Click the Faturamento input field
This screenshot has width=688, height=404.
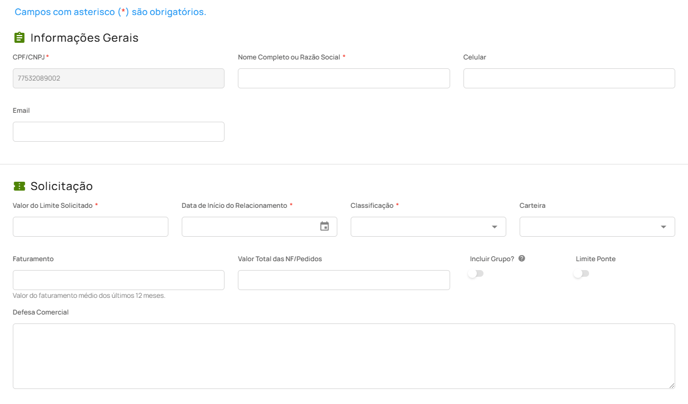118,280
